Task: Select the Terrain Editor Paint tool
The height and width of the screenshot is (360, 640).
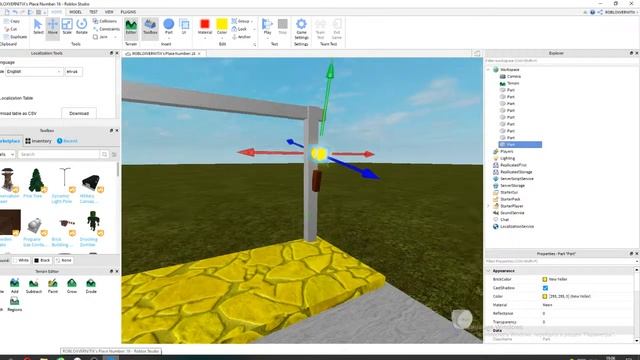Action: pyautogui.click(x=53, y=286)
